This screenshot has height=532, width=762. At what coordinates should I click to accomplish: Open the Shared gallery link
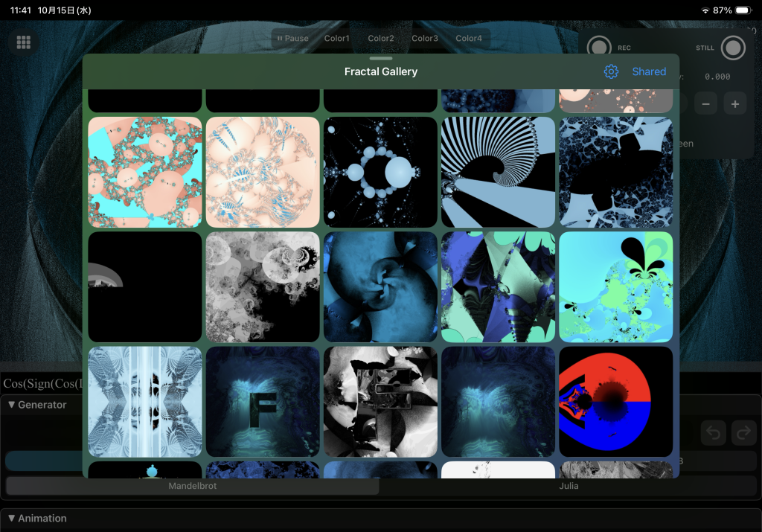point(649,71)
